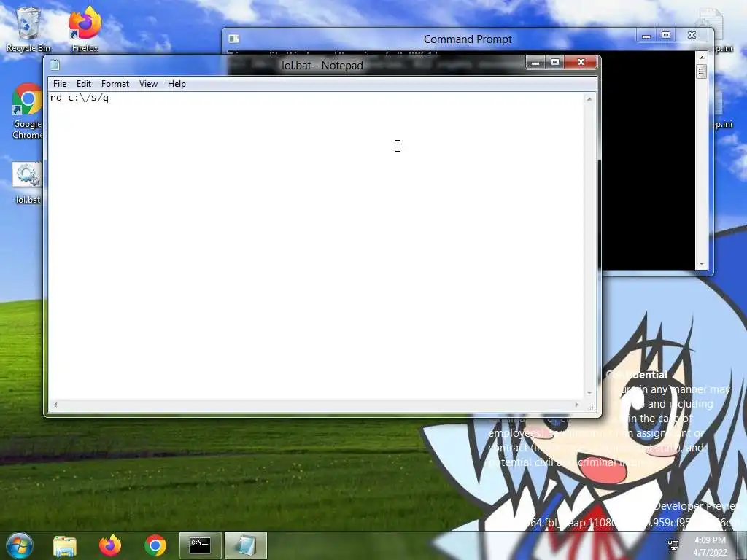Click the Command Prompt scrollbar thumb
747x560 pixels.
(701, 71)
